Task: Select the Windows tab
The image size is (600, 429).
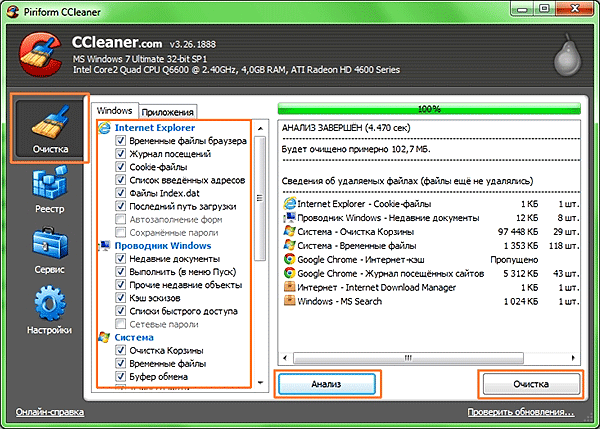Action: click(x=113, y=111)
